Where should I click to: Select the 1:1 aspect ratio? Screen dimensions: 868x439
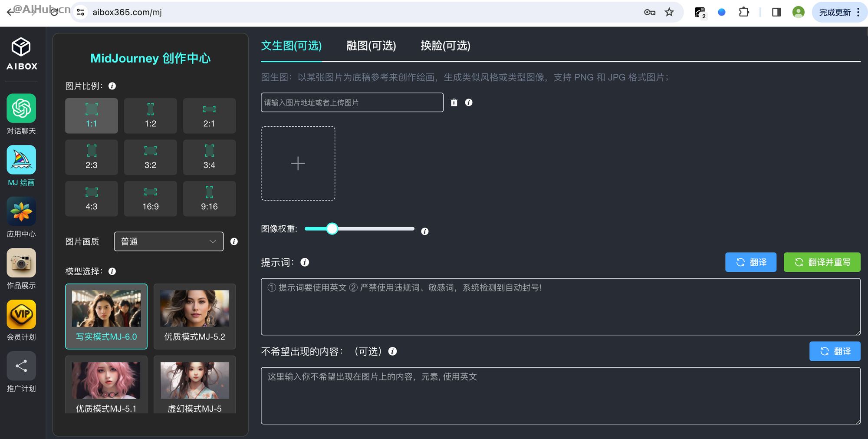pos(92,116)
